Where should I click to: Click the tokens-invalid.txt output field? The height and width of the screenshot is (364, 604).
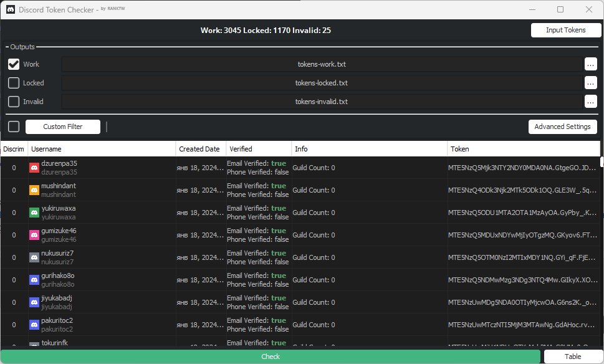(322, 102)
